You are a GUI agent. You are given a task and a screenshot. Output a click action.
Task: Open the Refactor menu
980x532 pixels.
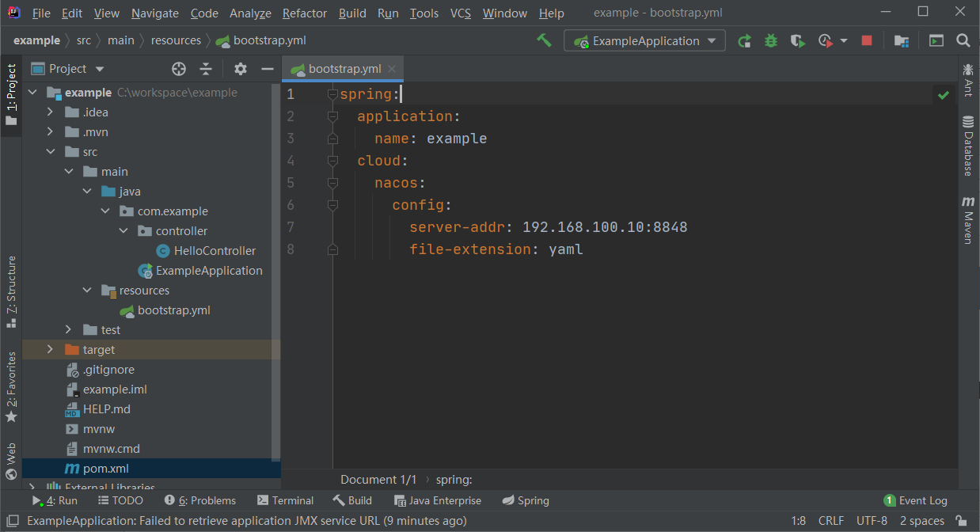click(x=305, y=13)
